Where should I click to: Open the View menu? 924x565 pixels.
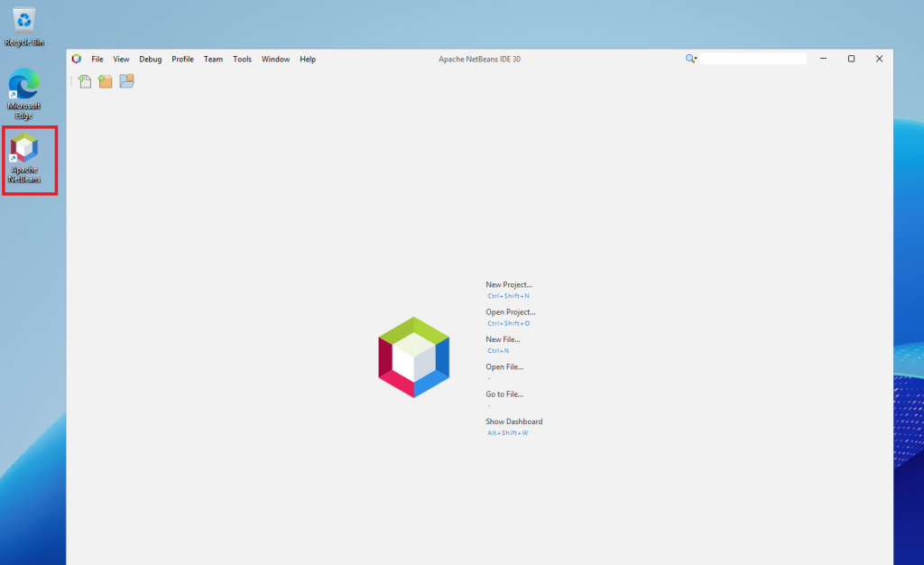tap(121, 59)
